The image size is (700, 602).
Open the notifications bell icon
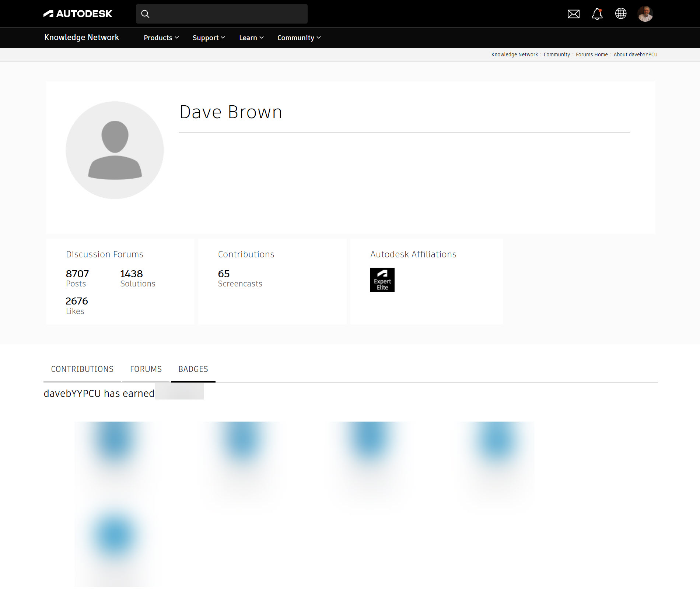pos(597,14)
